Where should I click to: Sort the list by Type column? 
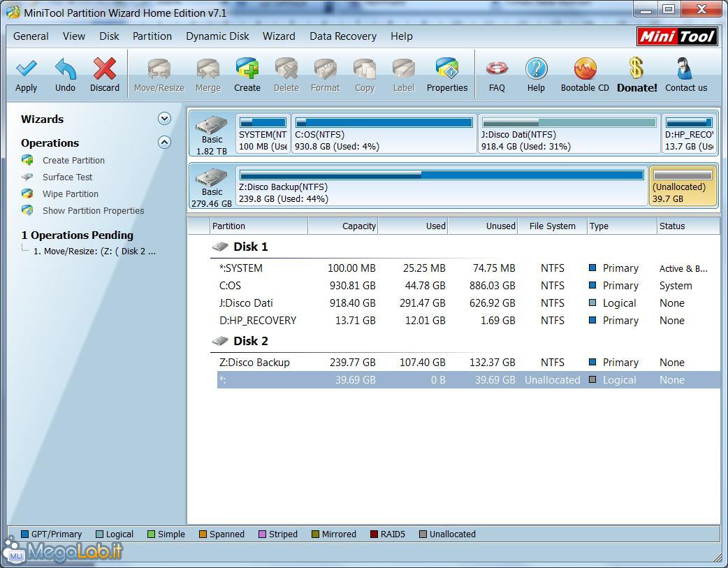pyautogui.click(x=622, y=226)
